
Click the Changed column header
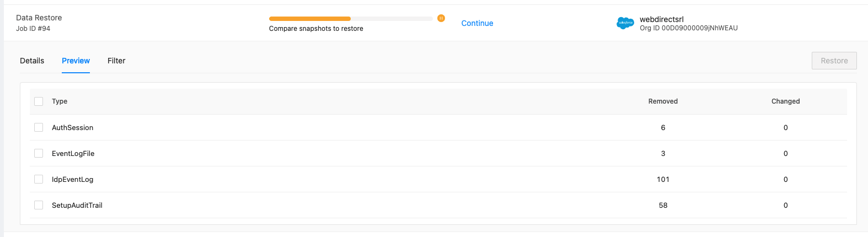point(785,101)
